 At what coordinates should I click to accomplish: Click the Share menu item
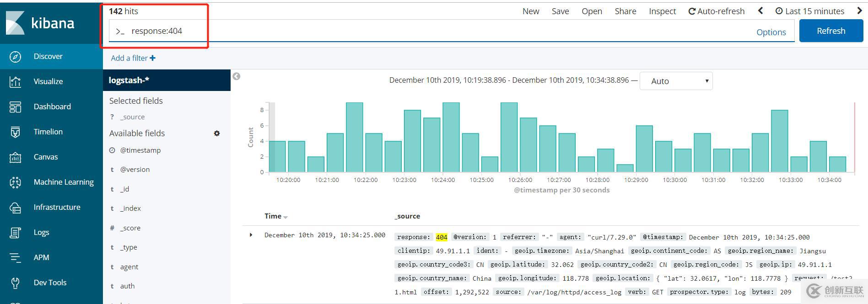625,11
